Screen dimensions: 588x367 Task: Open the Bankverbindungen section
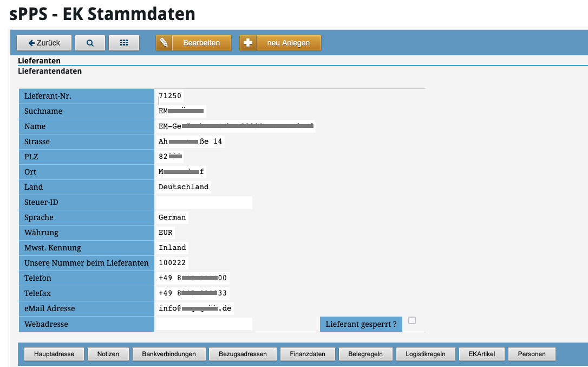point(168,354)
